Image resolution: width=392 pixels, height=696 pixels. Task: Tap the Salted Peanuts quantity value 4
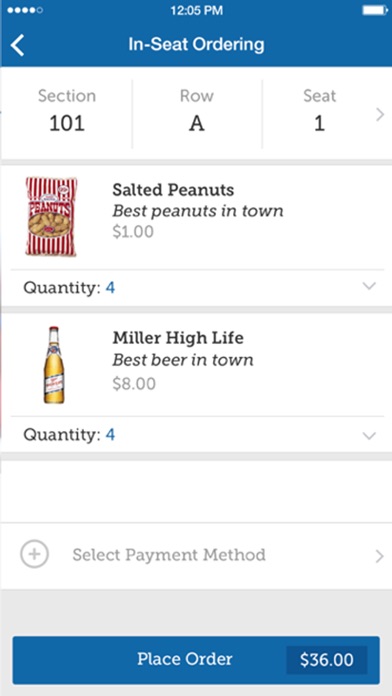pyautogui.click(x=110, y=288)
